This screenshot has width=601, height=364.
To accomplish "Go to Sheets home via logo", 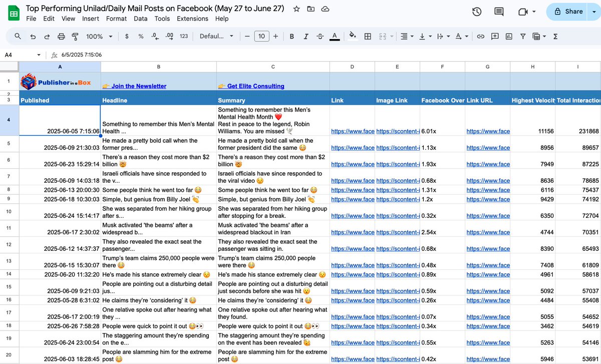I will point(14,13).
